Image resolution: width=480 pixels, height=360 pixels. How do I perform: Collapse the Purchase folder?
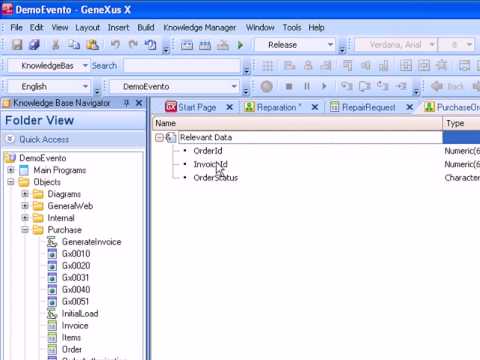25,230
